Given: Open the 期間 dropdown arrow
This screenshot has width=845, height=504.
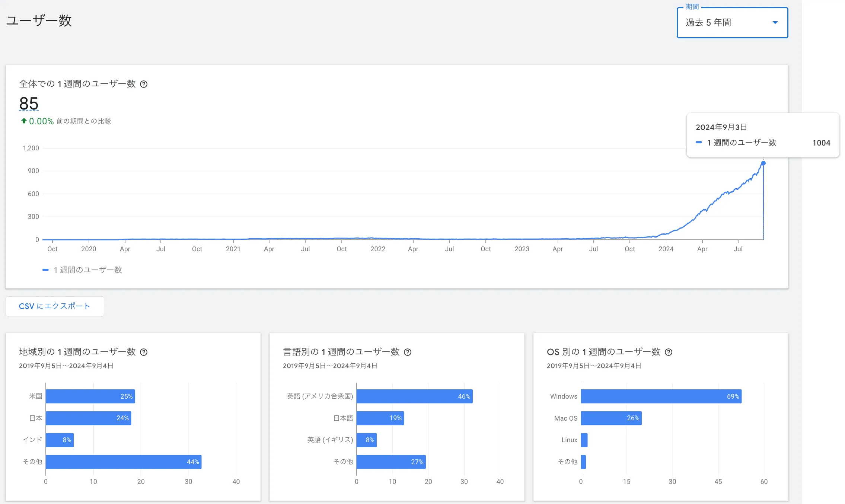Looking at the screenshot, I should tap(775, 23).
